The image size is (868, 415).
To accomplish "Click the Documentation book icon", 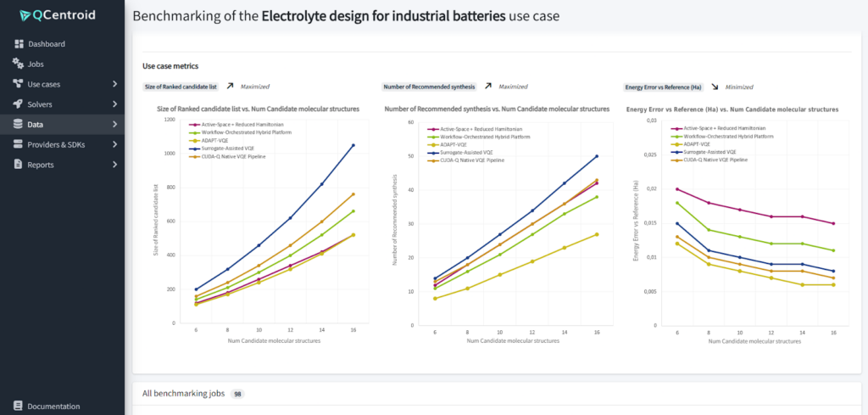I will coord(19,407).
